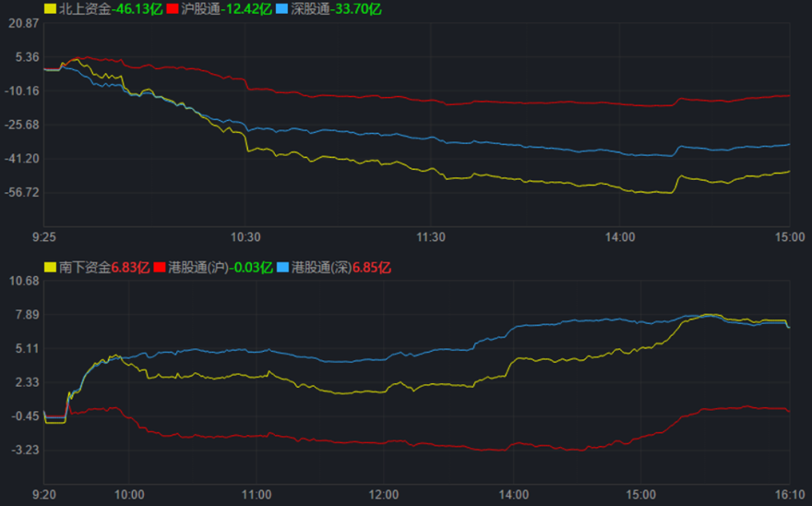Viewport: 812px width, 506px height.
Task: Click the yellow swatch beside 北上资金
Action: click(50, 8)
